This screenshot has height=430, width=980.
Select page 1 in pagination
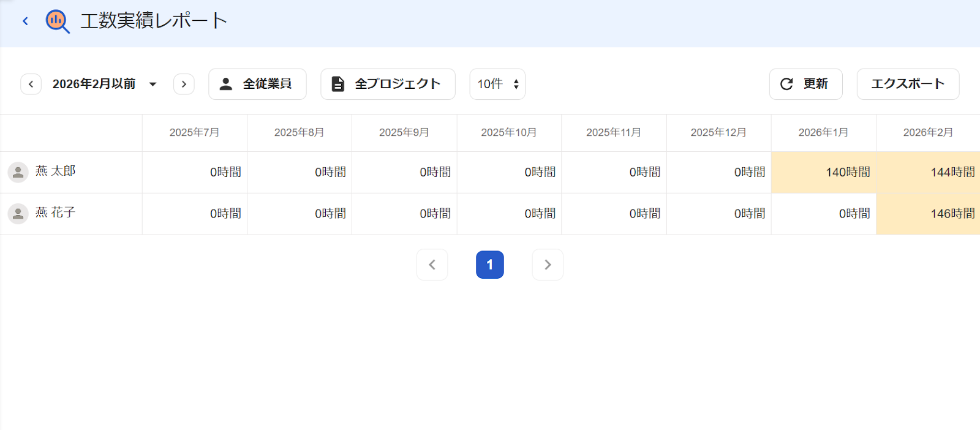coord(490,265)
